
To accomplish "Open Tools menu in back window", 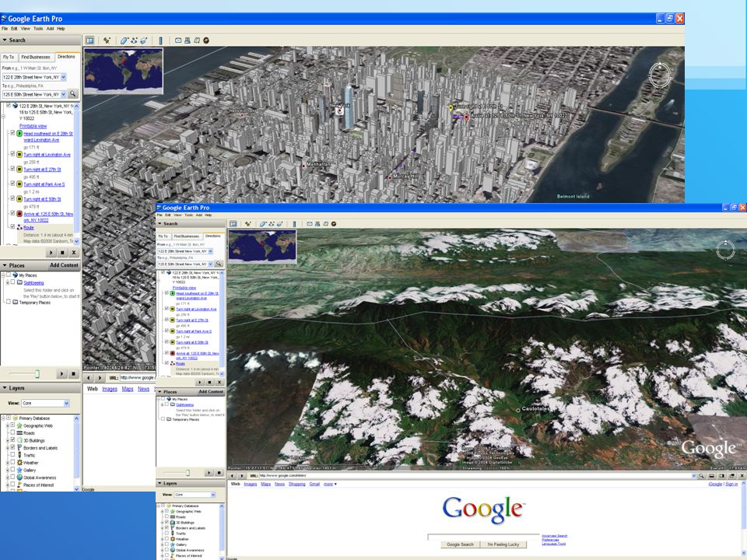I will click(38, 29).
